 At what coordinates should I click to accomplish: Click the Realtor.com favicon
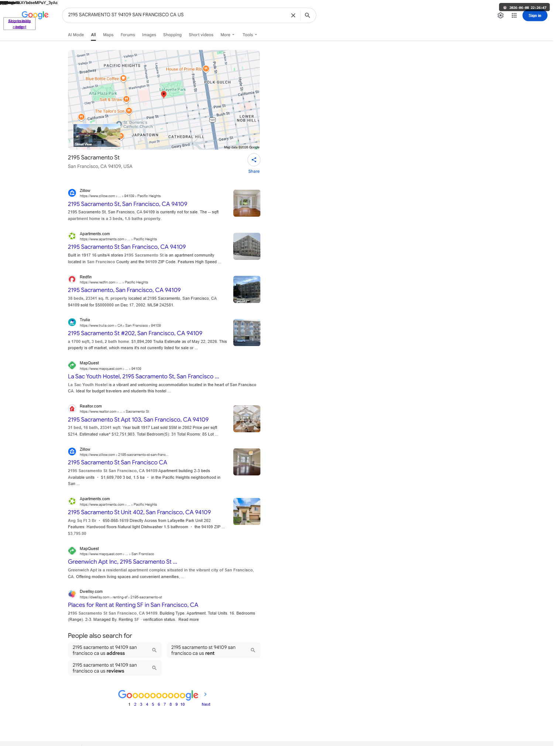[x=72, y=409]
